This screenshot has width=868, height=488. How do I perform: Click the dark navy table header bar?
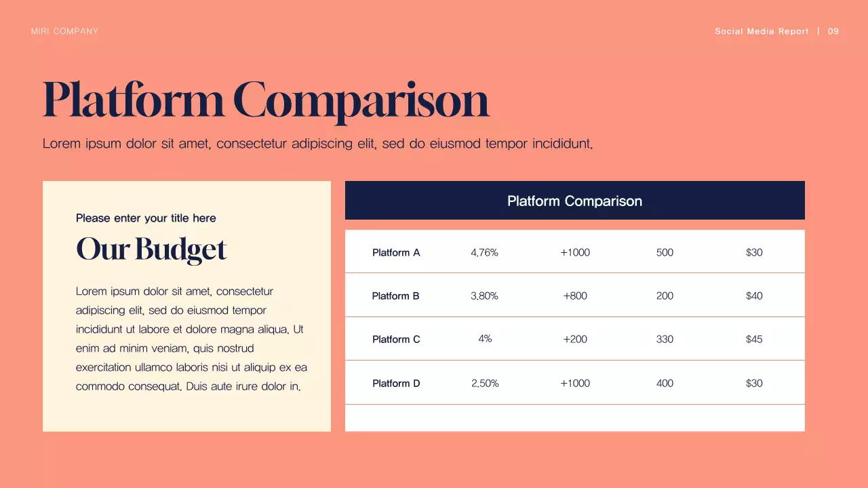click(574, 201)
